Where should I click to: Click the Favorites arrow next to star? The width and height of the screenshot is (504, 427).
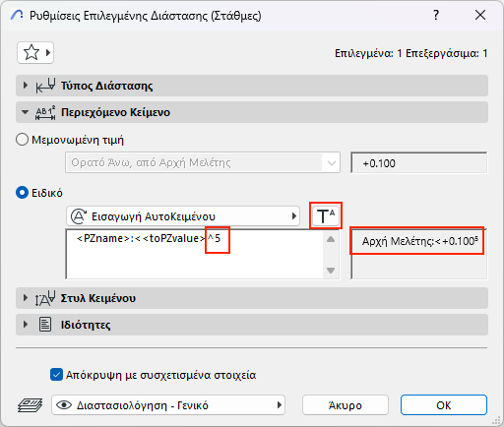pyautogui.click(x=48, y=52)
